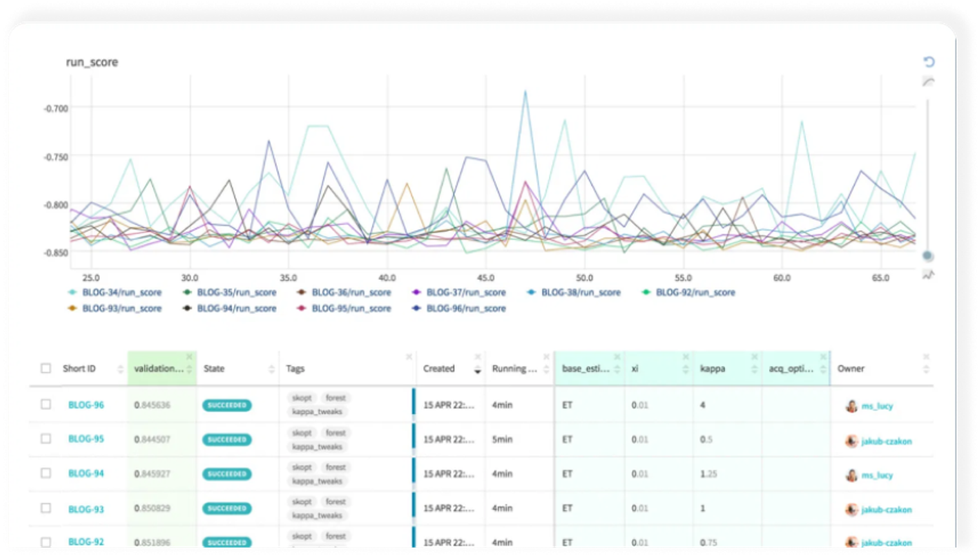Open experiment BLOG-95 link
Viewport: 980px width, 556px height.
86,439
